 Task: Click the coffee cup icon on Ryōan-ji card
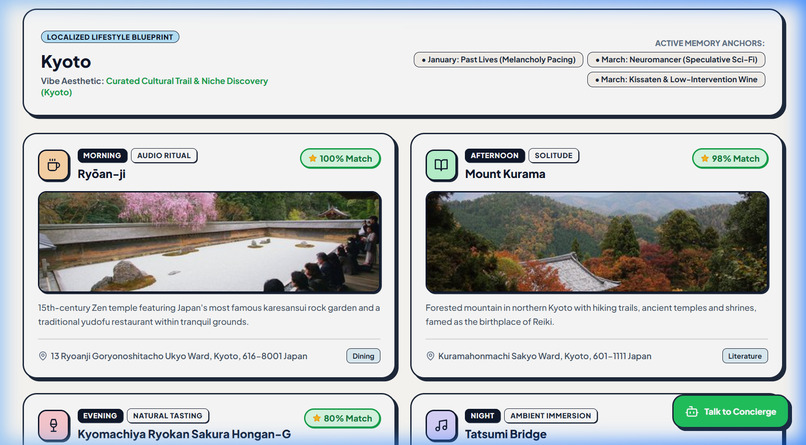(x=53, y=165)
